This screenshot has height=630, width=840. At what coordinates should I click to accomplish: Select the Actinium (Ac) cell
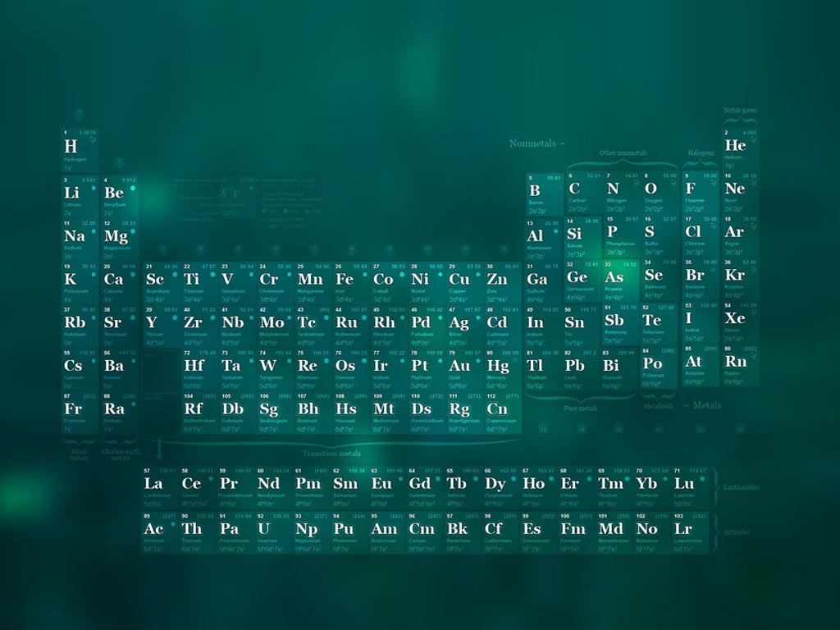tap(160, 533)
